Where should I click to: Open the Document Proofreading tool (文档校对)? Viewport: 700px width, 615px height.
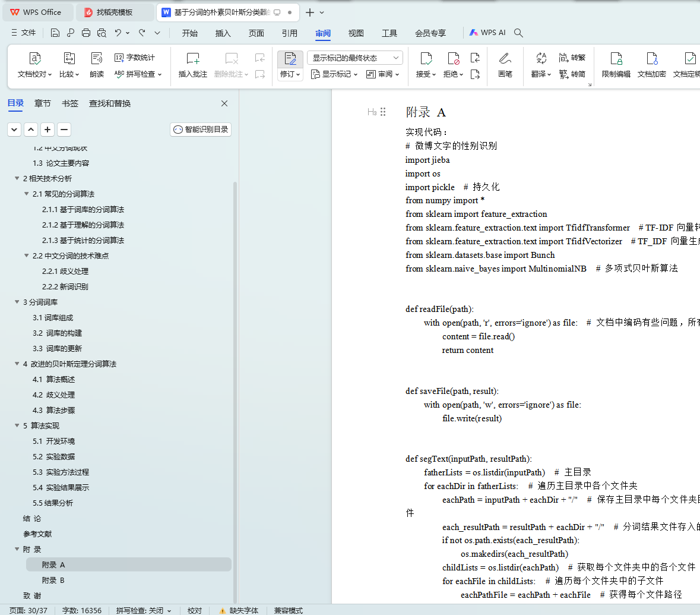(x=35, y=65)
